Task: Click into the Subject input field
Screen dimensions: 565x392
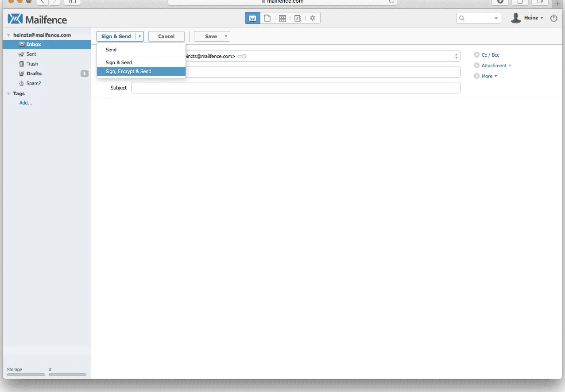Action: point(295,88)
